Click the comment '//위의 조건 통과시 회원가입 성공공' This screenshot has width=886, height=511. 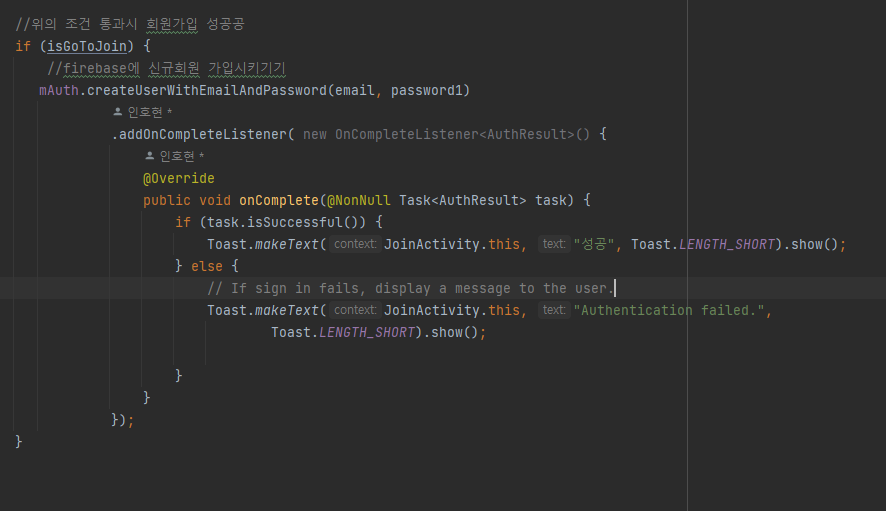[130, 24]
